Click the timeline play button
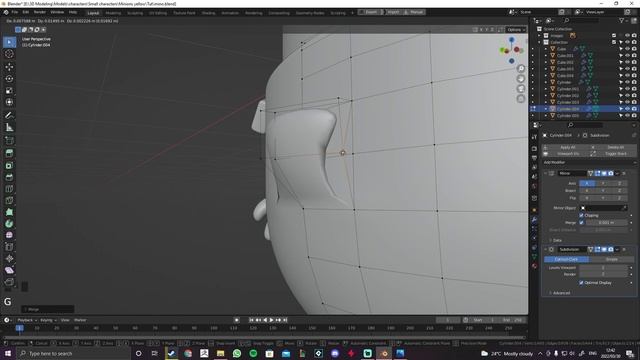Viewport: 640px width, 360px height. click(x=271, y=320)
